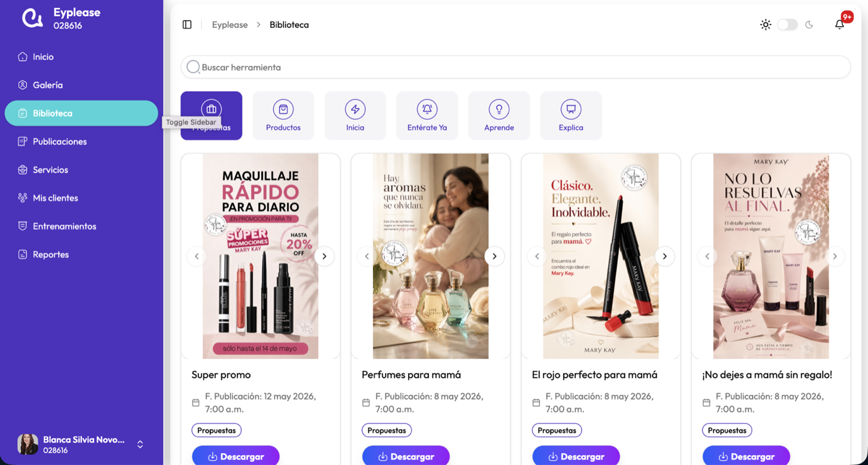Click Propuestas tag on Super promo card
The width and height of the screenshot is (868, 465).
pos(216,430)
